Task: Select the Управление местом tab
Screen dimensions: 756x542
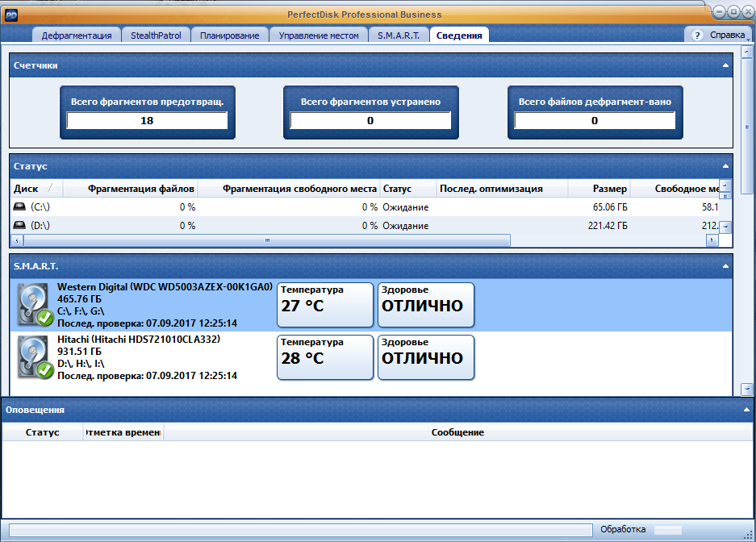Action: coord(318,35)
